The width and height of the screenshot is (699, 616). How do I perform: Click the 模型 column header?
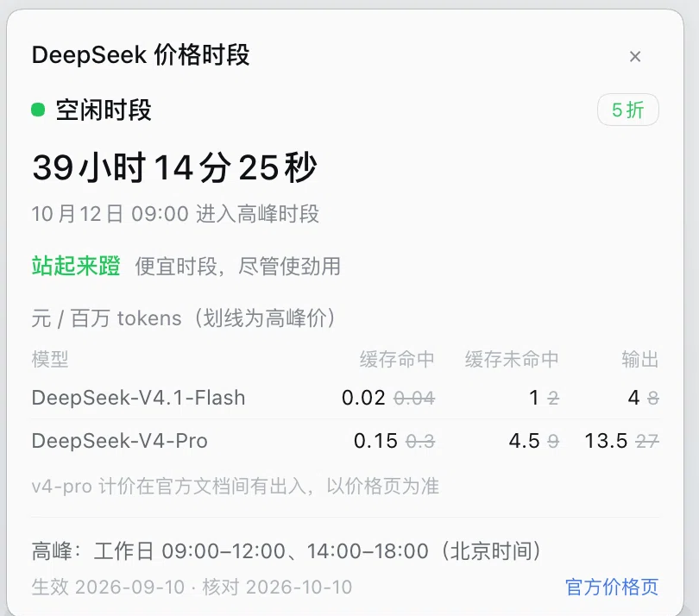[50, 359]
